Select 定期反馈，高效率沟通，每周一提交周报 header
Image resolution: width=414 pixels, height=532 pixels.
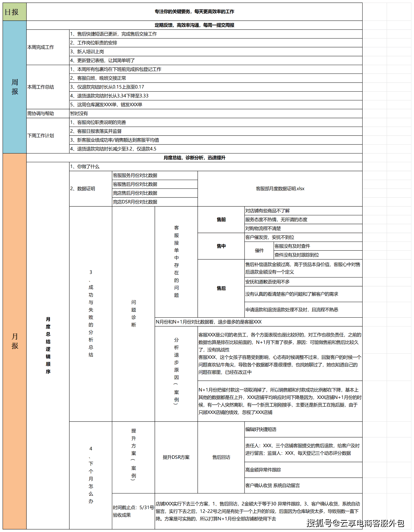pos(194,25)
